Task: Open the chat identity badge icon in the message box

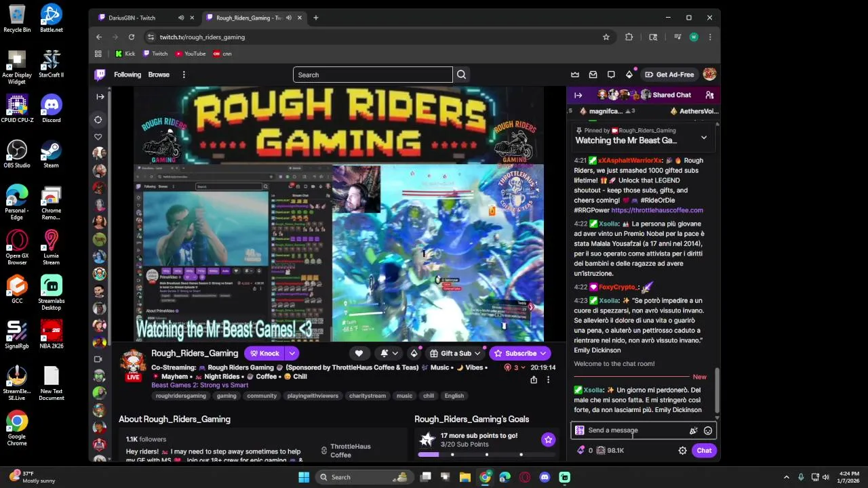Action: click(580, 430)
